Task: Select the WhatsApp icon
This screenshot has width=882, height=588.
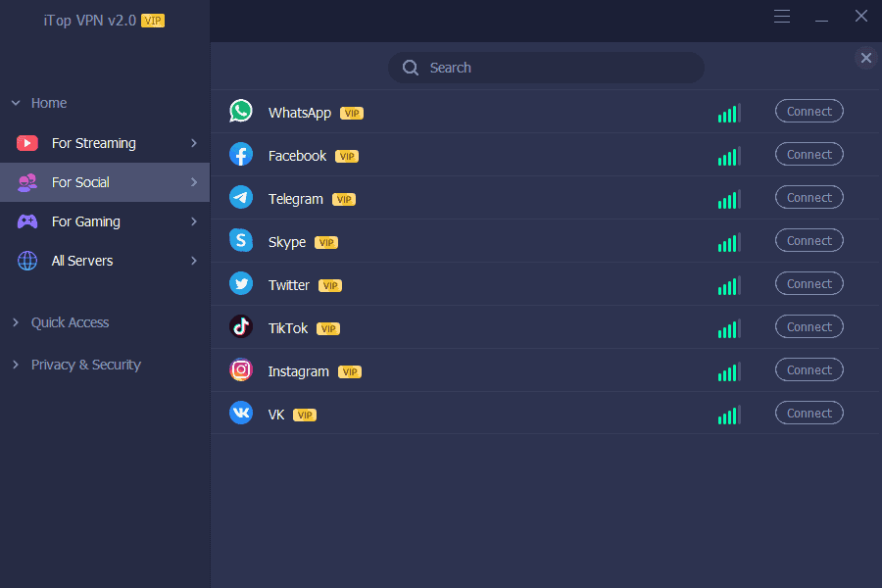Action: pyautogui.click(x=240, y=111)
